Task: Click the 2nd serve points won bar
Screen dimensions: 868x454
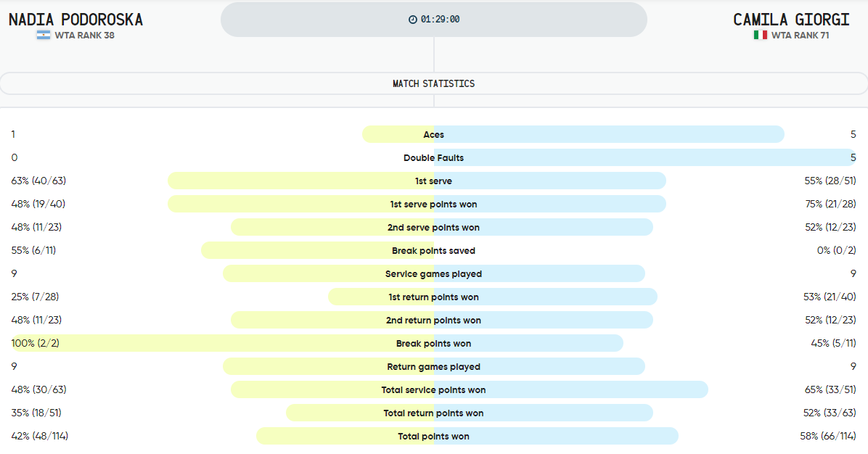Action: point(442,227)
